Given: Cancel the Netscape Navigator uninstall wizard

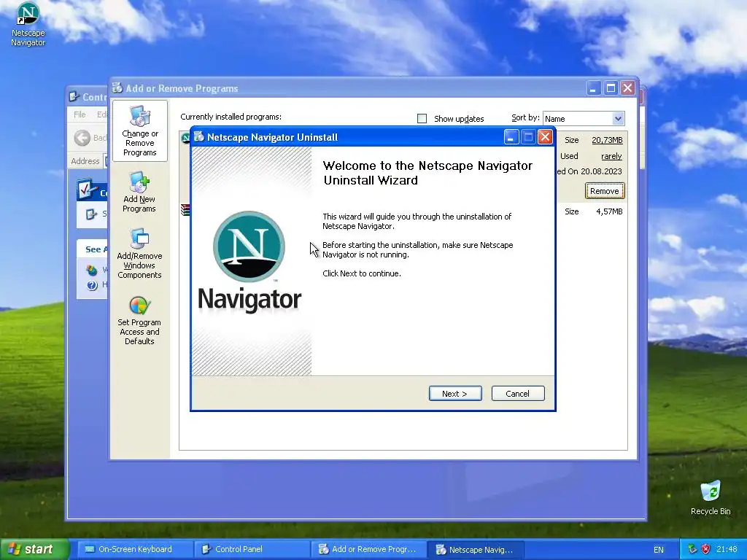Looking at the screenshot, I should 518,393.
